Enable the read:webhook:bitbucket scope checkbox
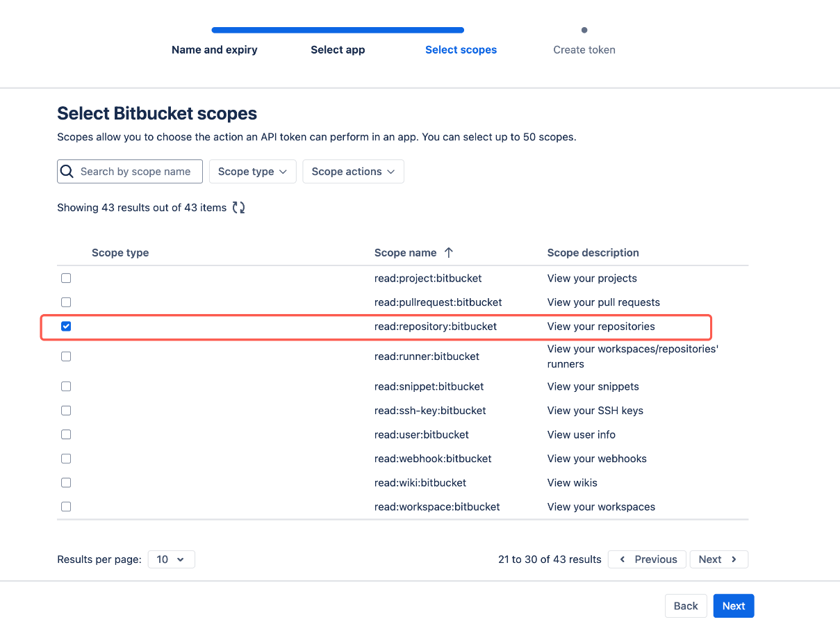This screenshot has width=840, height=624. (66, 459)
